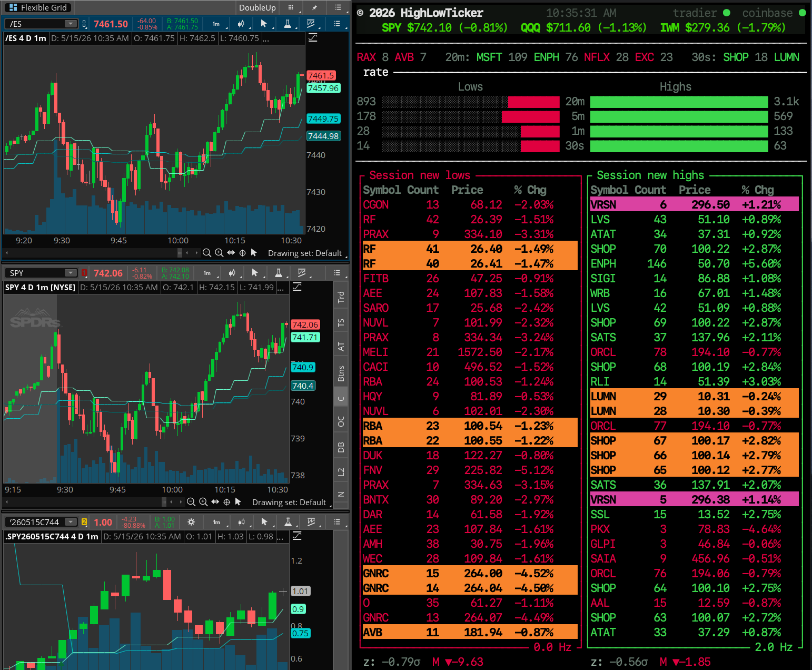
Task: Open Drawing set: Default under /ES chart
Action: (x=305, y=253)
